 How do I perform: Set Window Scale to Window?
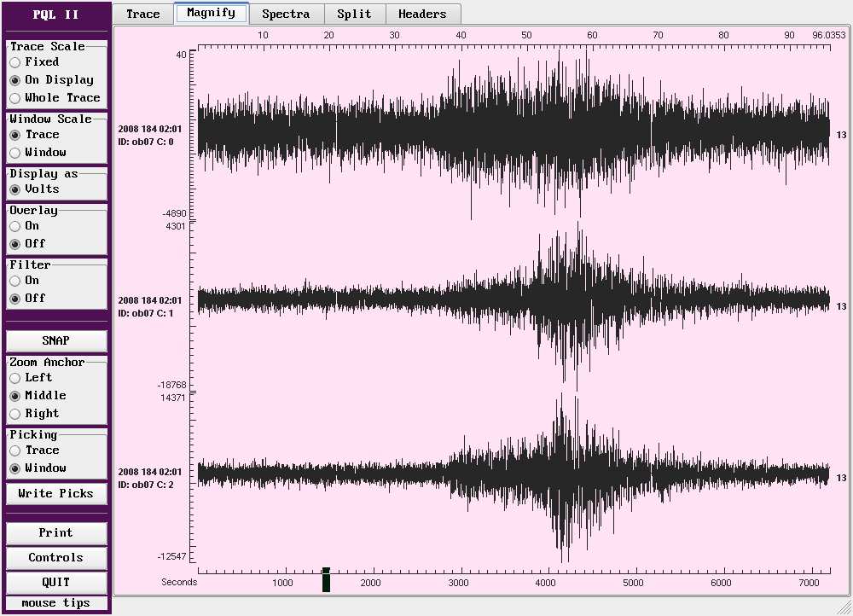15,153
